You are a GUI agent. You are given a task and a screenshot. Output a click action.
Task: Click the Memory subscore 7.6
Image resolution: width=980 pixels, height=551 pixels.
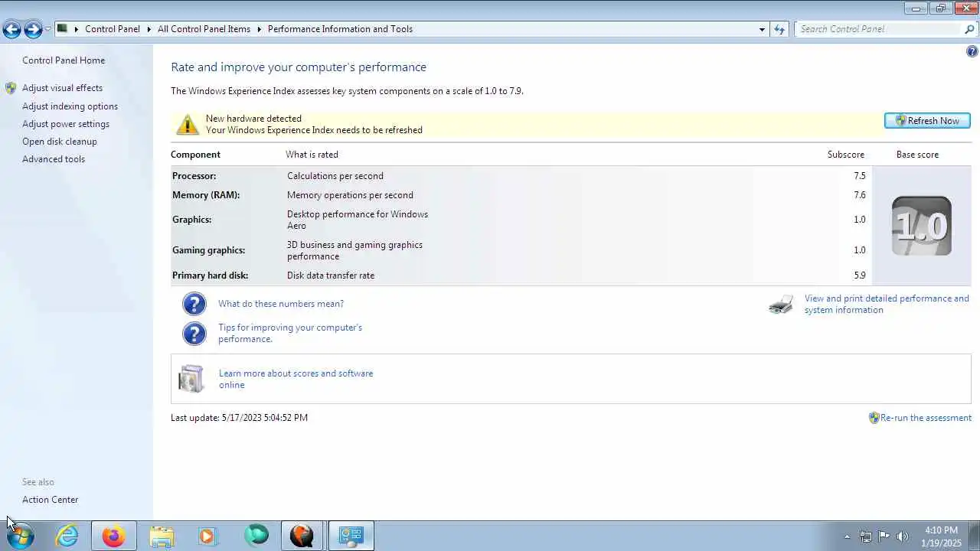point(860,195)
